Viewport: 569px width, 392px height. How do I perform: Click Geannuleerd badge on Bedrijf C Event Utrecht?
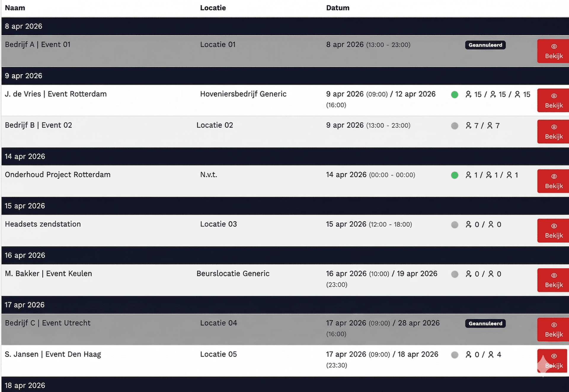(485, 323)
